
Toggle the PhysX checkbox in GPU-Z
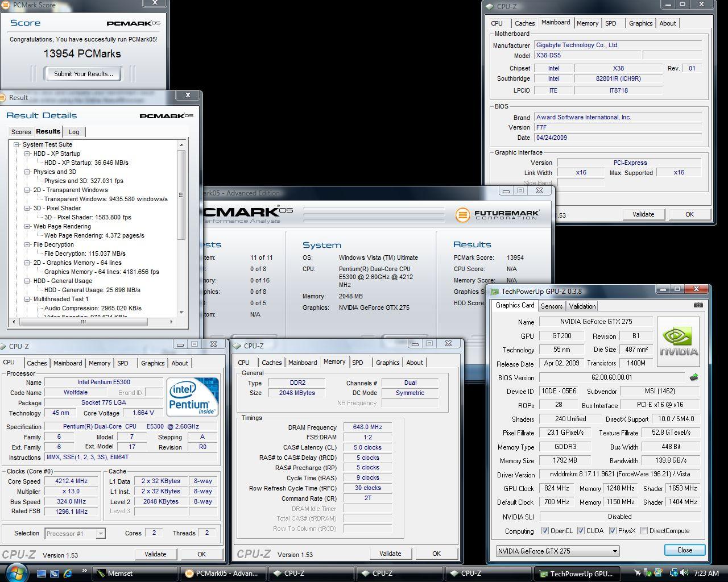coord(613,531)
